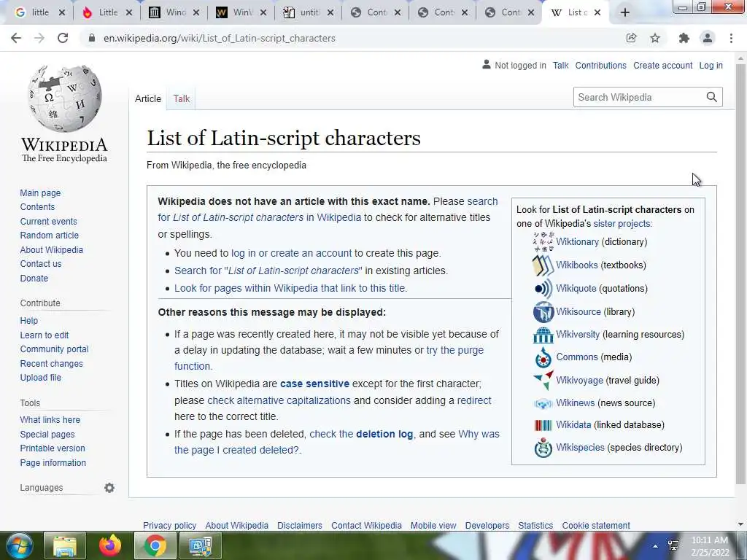Click the Commons logo icon
747x560 pixels.
[x=543, y=357]
